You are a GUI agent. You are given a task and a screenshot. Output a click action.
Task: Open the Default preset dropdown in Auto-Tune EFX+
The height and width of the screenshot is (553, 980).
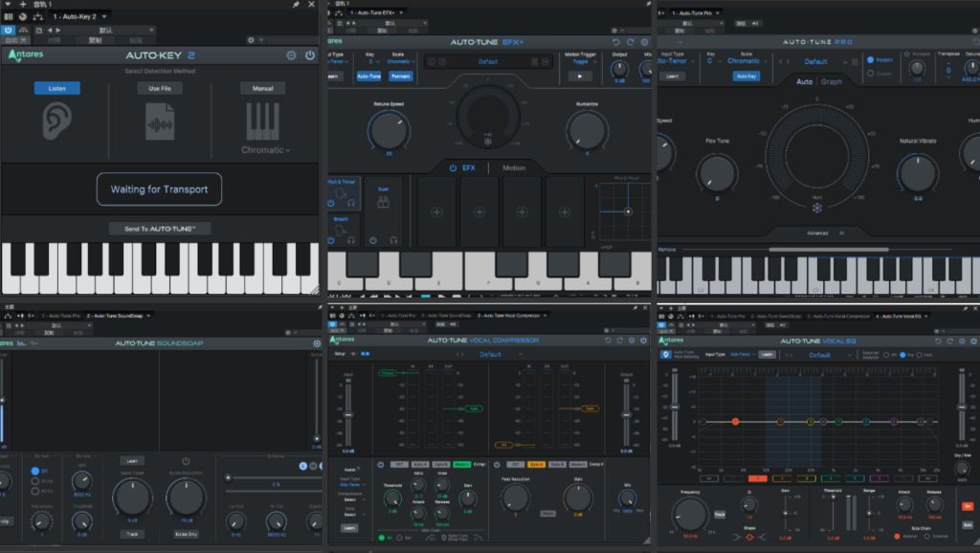click(x=488, y=60)
